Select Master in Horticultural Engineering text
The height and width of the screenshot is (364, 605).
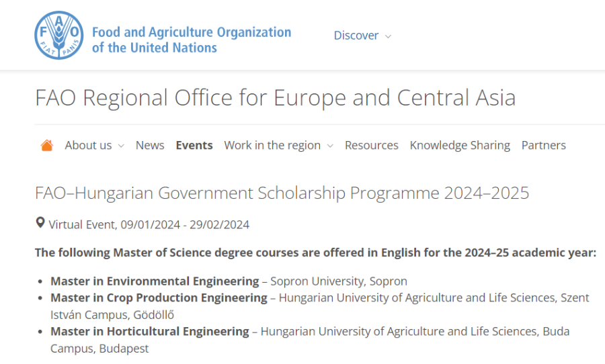(150, 331)
